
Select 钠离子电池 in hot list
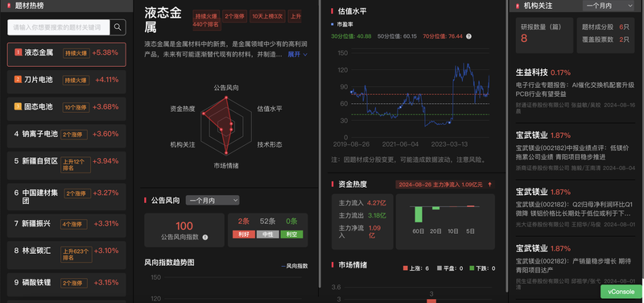coord(67,135)
